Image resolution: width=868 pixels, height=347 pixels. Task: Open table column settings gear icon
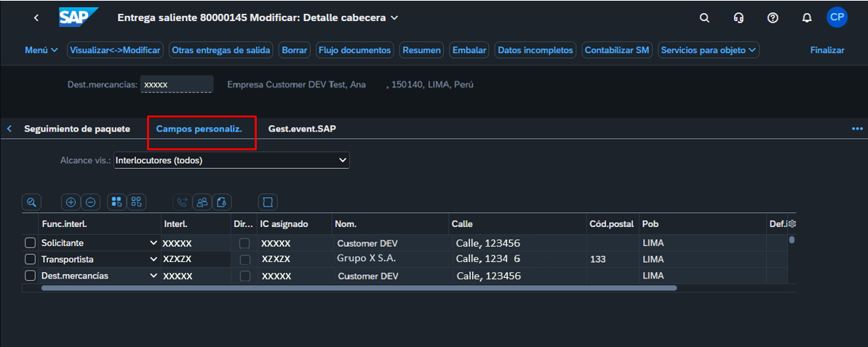tap(792, 224)
